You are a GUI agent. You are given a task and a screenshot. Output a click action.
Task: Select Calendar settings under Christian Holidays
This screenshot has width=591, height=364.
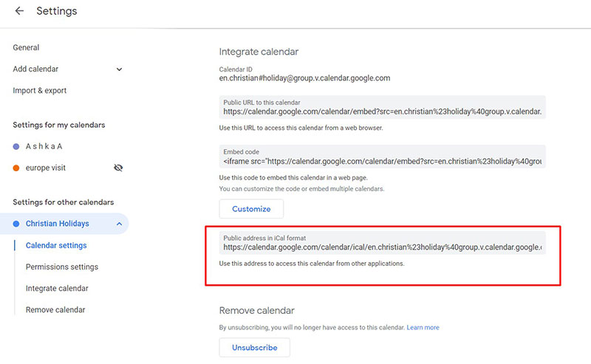pos(56,245)
